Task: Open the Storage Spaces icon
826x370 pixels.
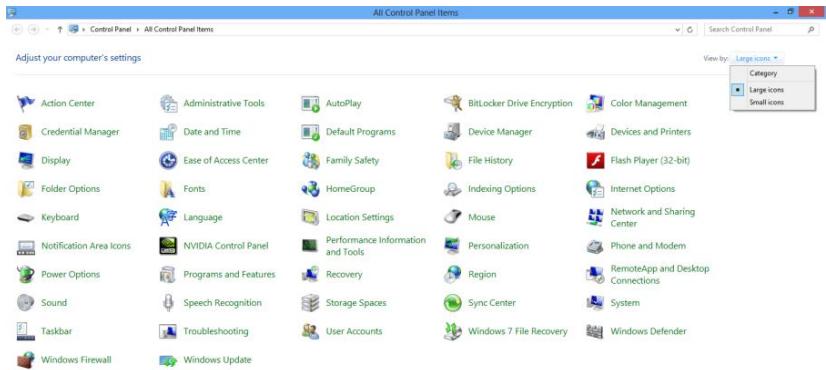Action: (x=310, y=303)
